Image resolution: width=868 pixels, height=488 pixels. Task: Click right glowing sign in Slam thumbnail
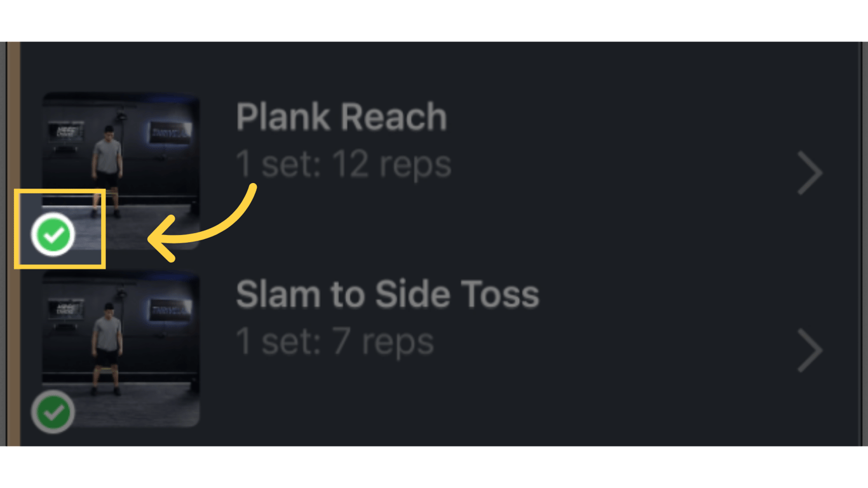tap(170, 311)
